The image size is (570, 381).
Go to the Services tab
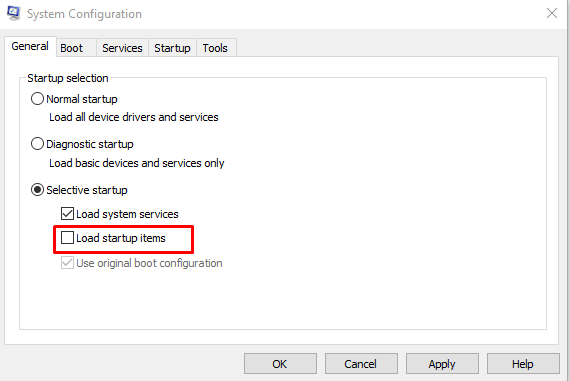click(122, 48)
